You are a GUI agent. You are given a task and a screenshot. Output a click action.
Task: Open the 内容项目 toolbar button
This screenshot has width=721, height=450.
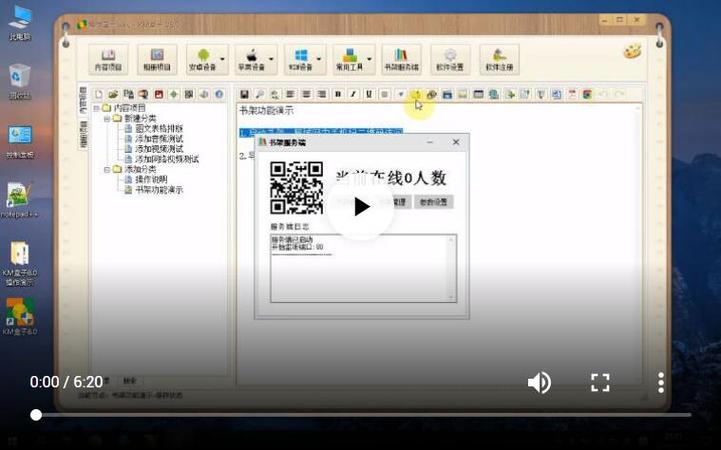[x=108, y=59]
